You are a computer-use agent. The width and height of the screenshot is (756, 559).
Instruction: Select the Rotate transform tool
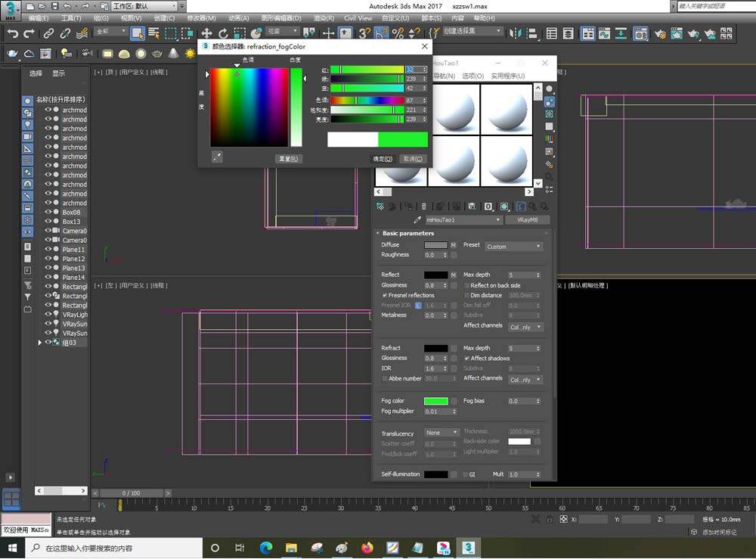tap(223, 33)
